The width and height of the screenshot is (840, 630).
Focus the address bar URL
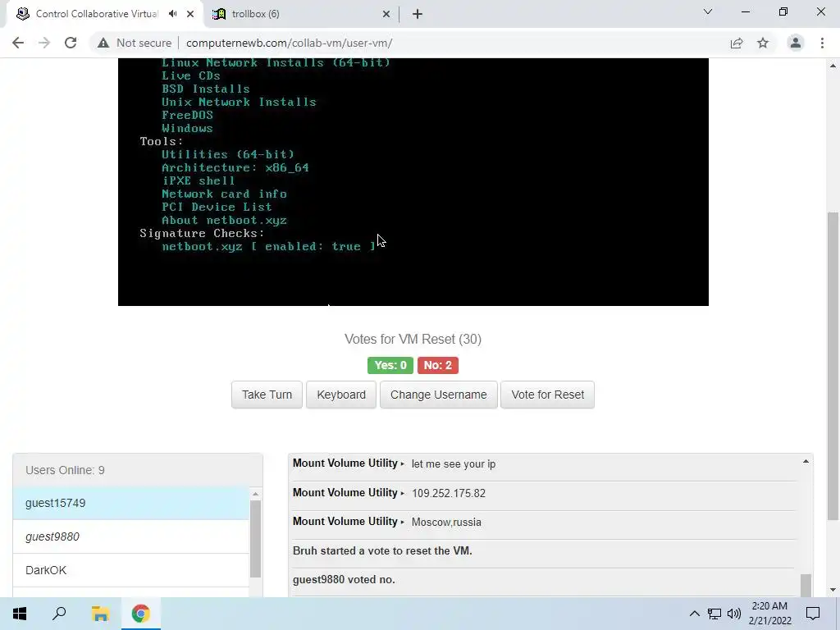pyautogui.click(x=289, y=43)
